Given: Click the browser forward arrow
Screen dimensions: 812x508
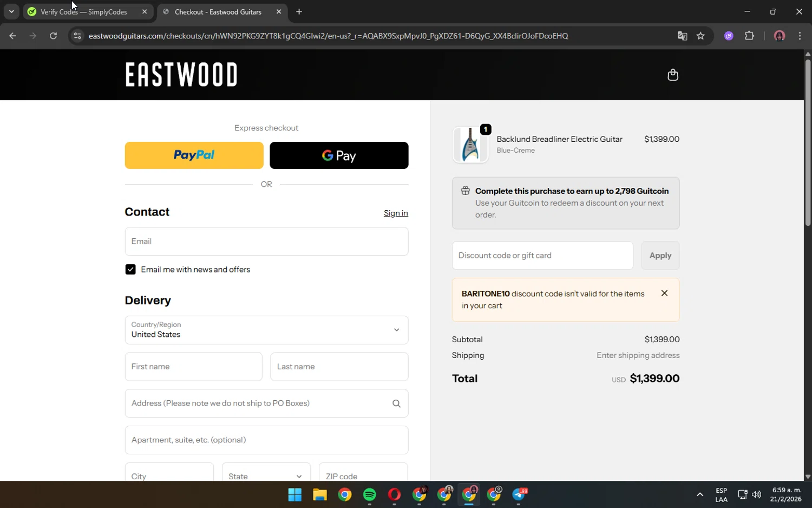Looking at the screenshot, I should (x=33, y=36).
